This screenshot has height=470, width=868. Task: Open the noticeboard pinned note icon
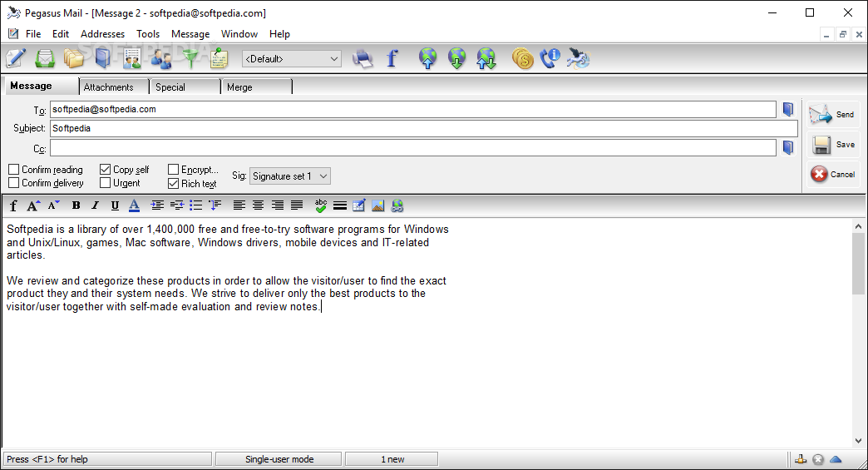pyautogui.click(x=219, y=58)
